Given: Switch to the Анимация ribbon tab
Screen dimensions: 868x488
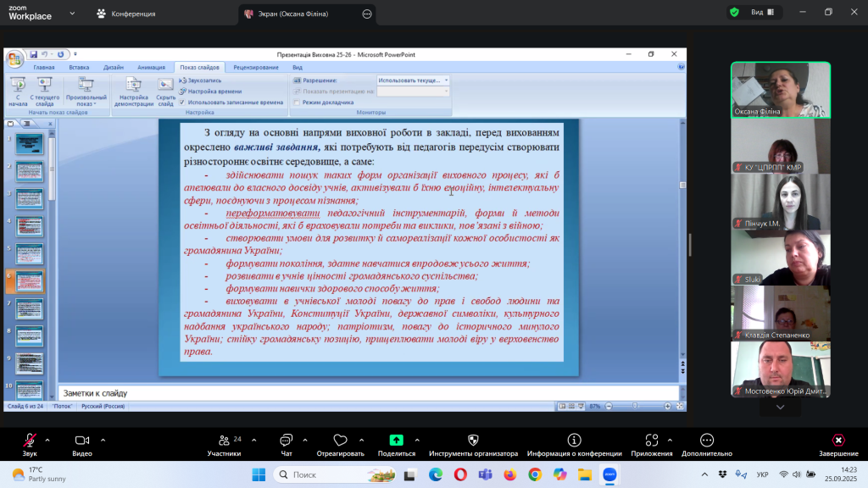Looking at the screenshot, I should 151,67.
